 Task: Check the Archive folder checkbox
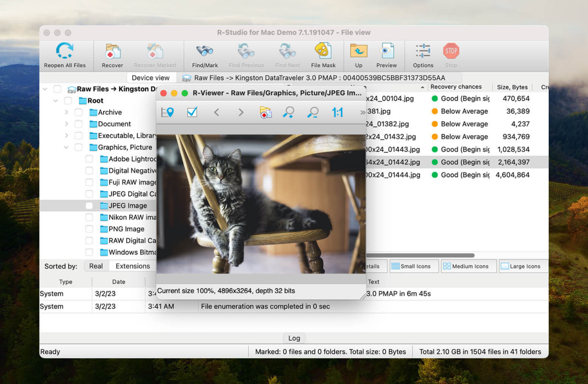point(79,113)
